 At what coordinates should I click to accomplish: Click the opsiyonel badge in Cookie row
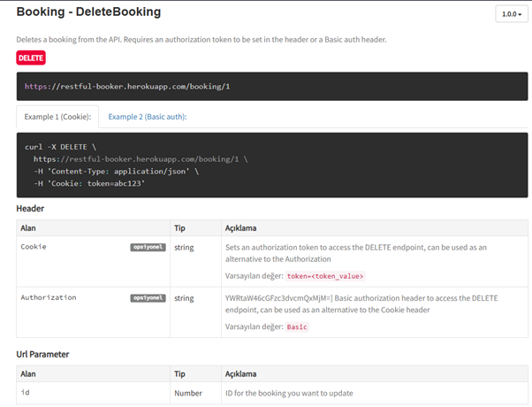point(148,248)
